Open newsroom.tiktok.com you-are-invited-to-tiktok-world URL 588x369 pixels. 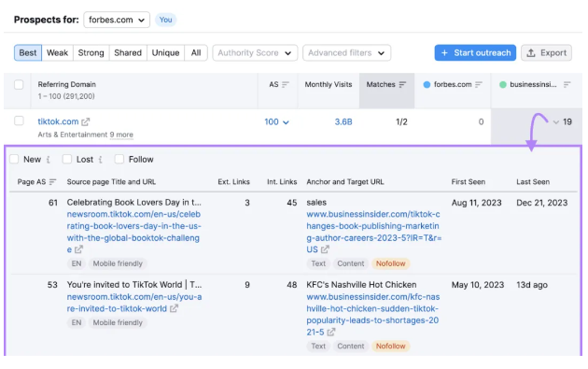(x=134, y=303)
